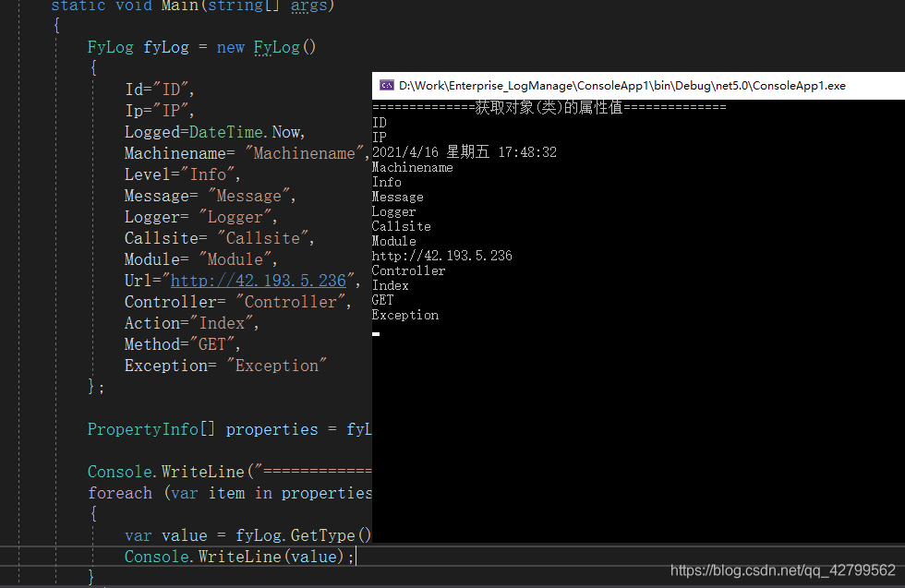
Task: Click the Logger= "Logger" assignment line
Action: coord(201,217)
